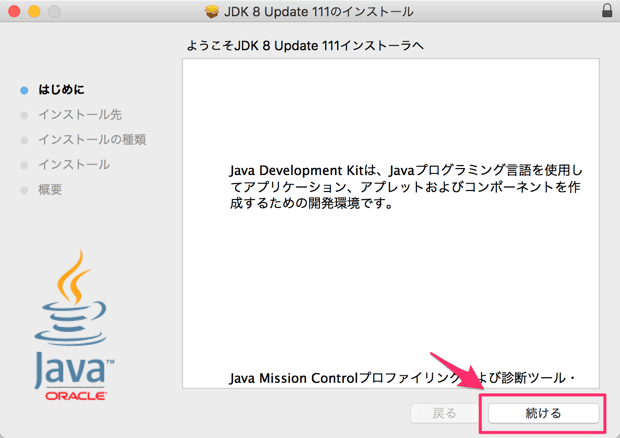The width and height of the screenshot is (620, 438).
Task: Click the Java Mission Control text line
Action: coord(402,378)
